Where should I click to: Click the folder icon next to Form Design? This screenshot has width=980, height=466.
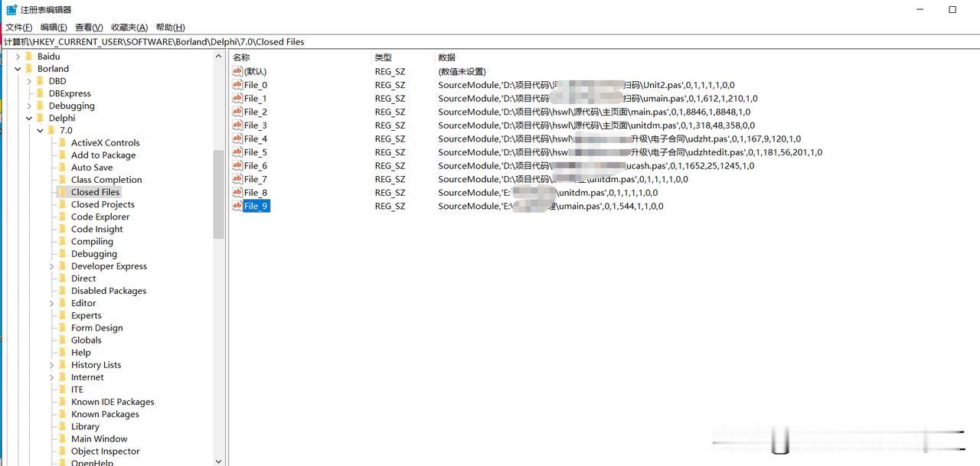(x=63, y=328)
